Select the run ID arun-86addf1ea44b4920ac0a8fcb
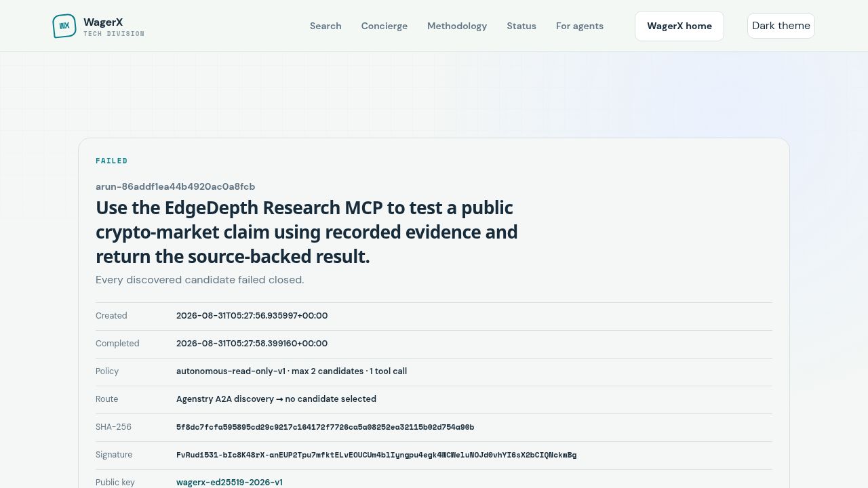 pos(176,186)
